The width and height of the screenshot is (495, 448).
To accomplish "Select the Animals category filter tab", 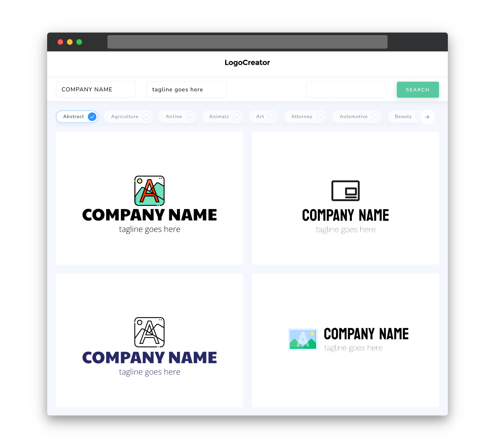I will (x=224, y=116).
